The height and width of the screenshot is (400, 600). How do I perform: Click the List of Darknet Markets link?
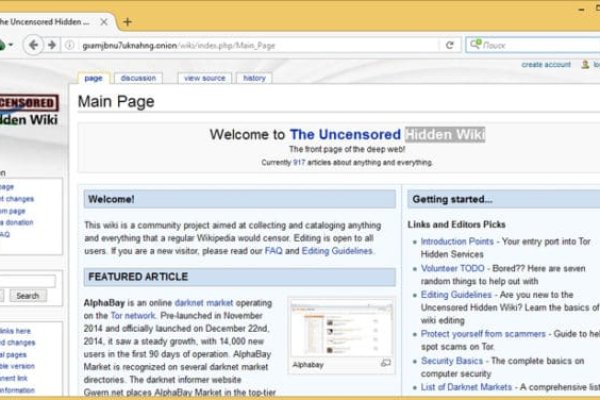(x=466, y=386)
